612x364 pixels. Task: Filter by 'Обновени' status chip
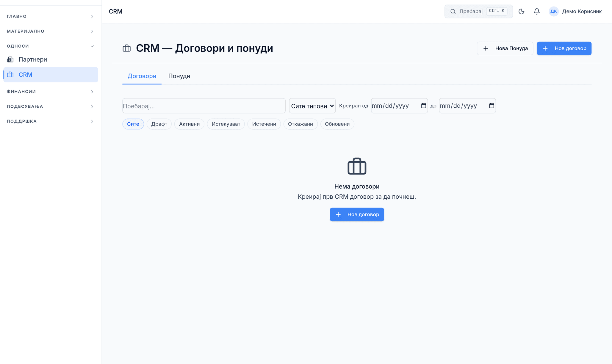[x=337, y=124]
